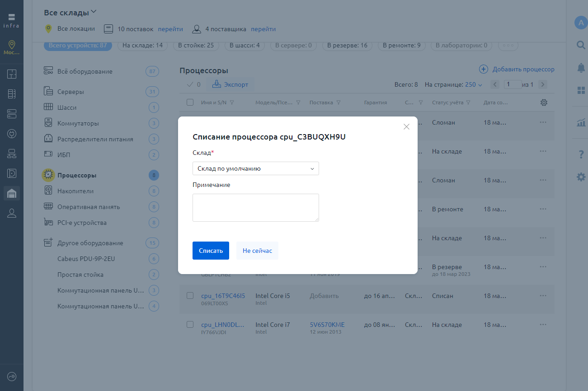This screenshot has width=588, height=391.
Task: Filter by the Поставка column
Action: click(338, 102)
